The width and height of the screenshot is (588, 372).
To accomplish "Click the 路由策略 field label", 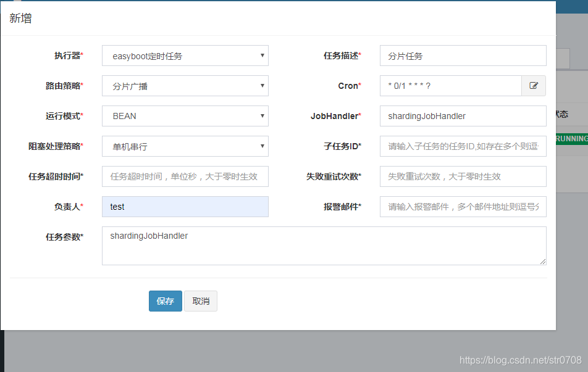I will [64, 86].
